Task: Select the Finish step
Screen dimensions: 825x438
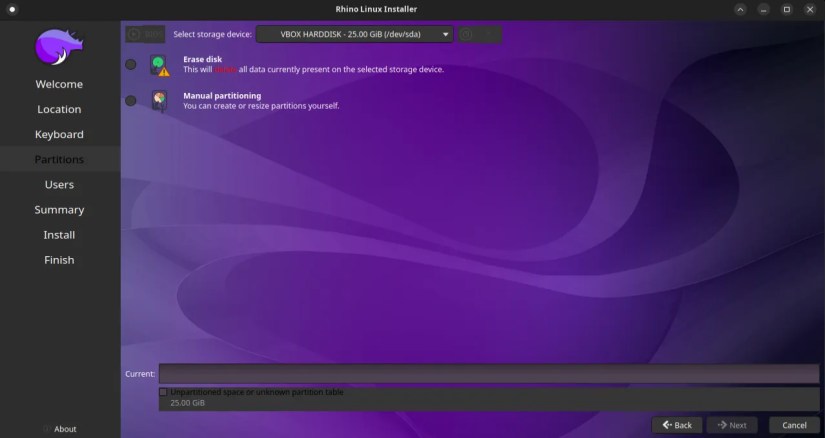Action: click(59, 260)
